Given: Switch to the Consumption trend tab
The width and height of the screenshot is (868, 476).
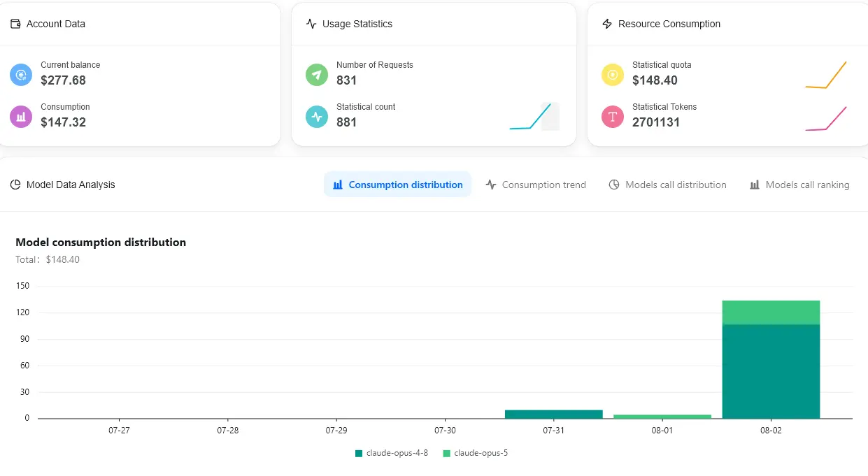Looking at the screenshot, I should click(536, 185).
